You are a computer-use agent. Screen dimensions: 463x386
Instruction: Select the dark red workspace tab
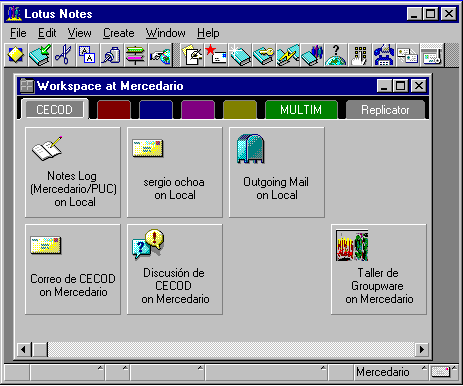pyautogui.click(x=114, y=110)
